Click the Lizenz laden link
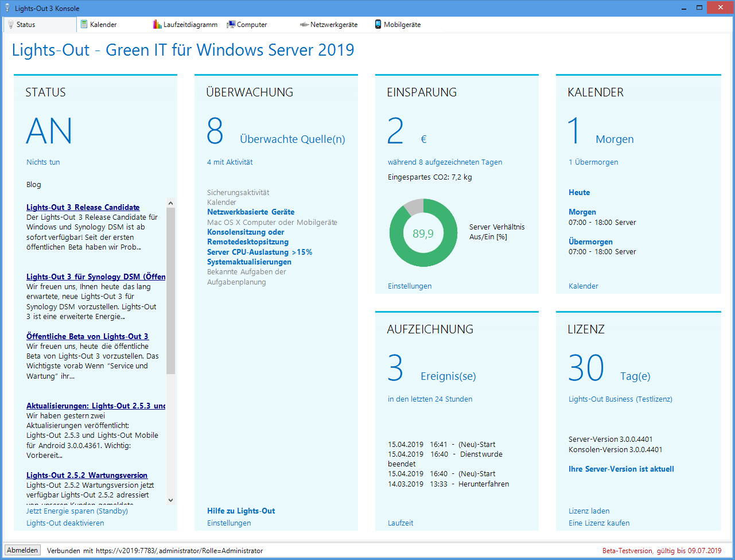This screenshot has width=735, height=560. [589, 511]
